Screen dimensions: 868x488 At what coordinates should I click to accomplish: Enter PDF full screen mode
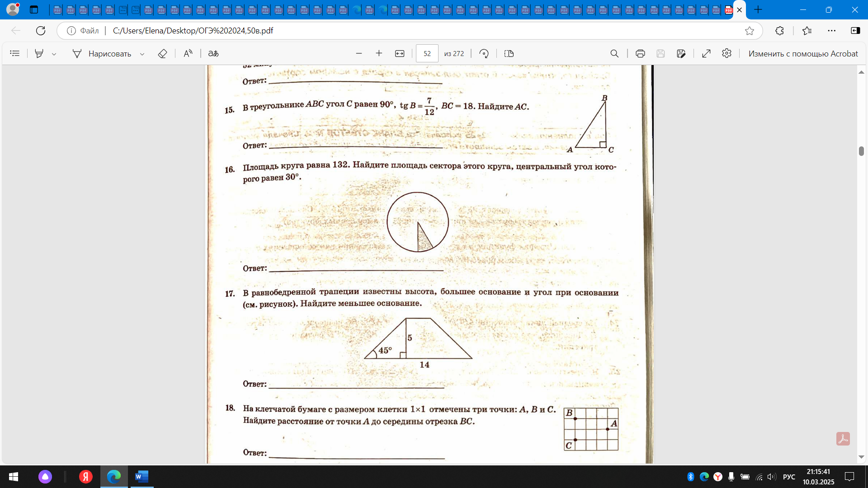click(706, 53)
